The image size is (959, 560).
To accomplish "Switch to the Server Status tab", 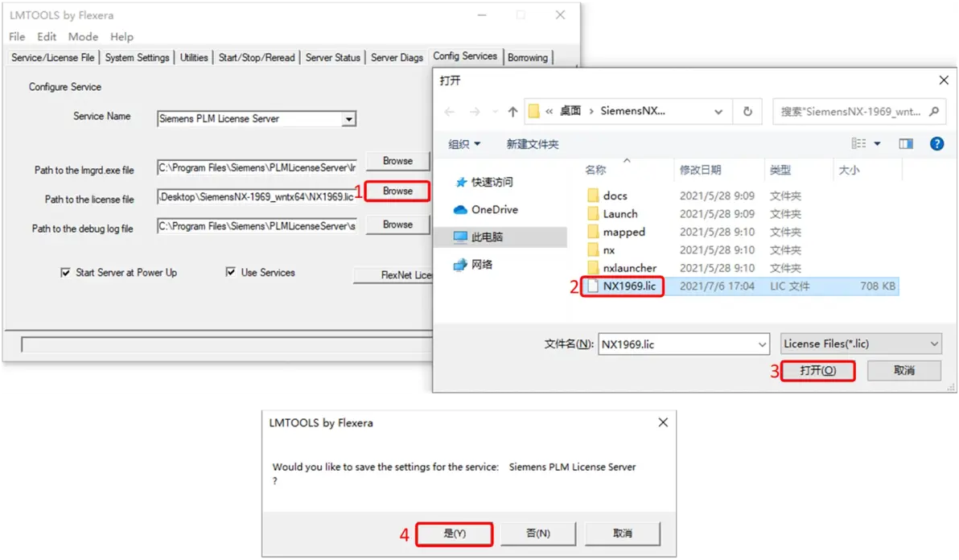I will pos(333,57).
